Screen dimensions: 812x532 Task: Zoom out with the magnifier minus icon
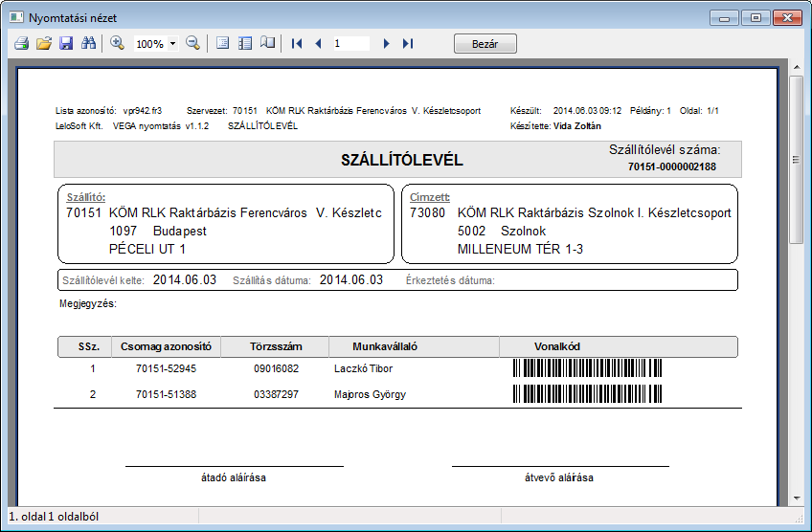pyautogui.click(x=192, y=43)
